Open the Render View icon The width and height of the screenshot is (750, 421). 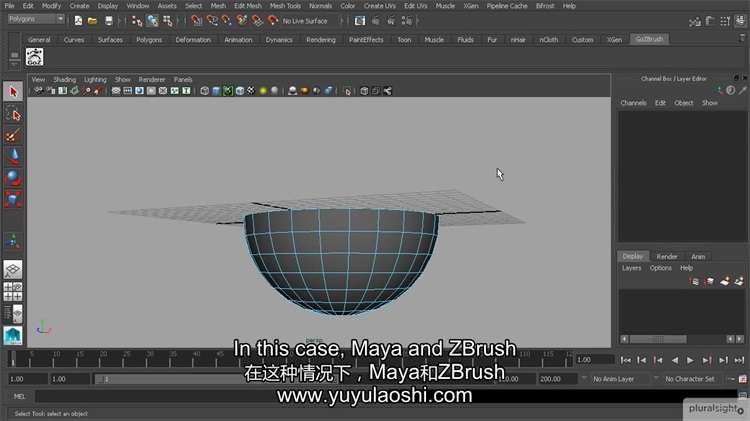click(360, 21)
